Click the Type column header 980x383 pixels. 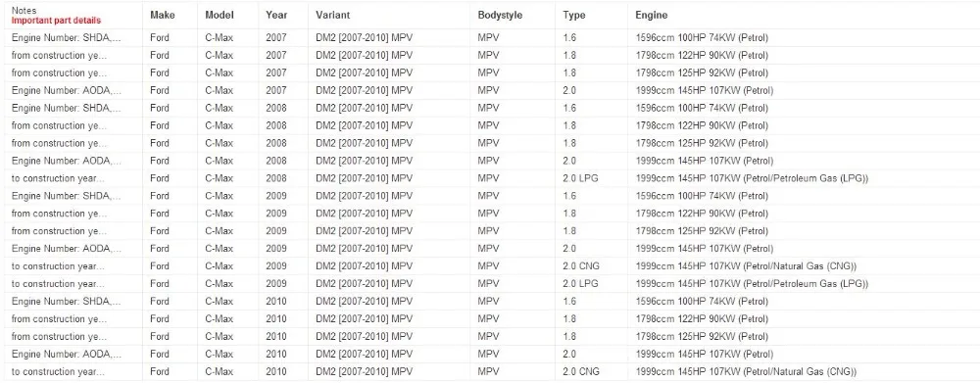(573, 15)
